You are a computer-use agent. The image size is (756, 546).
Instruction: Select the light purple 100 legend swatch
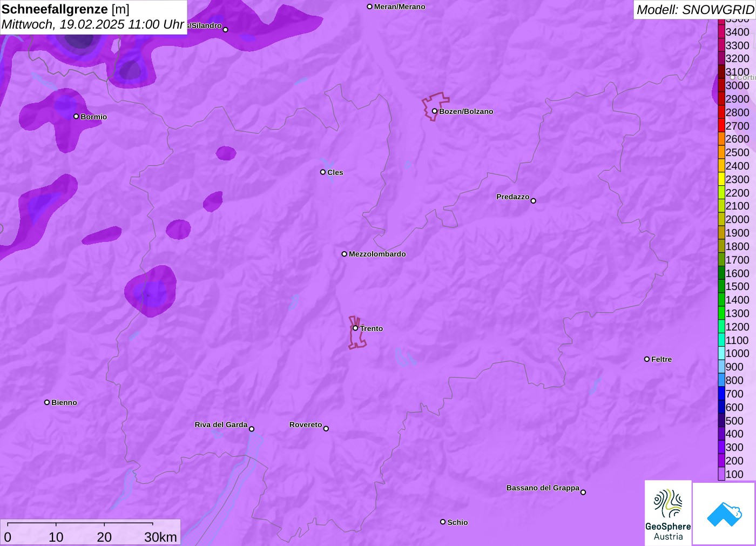721,474
